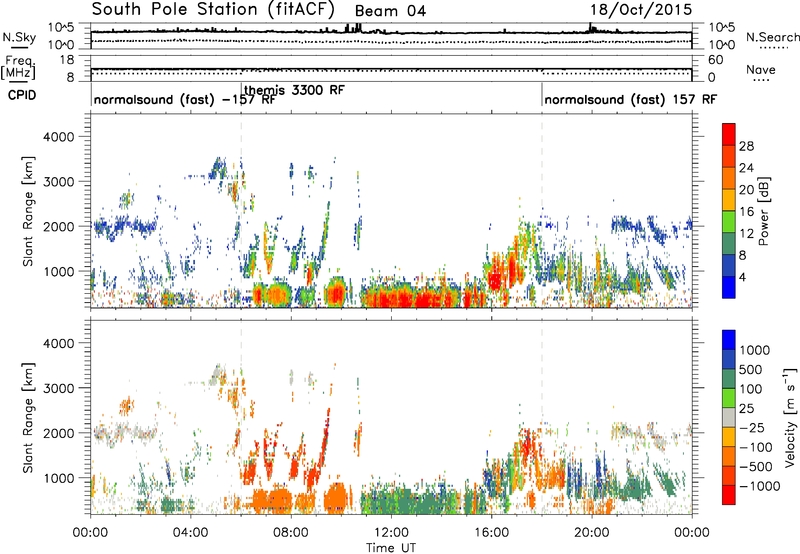Click the 'Freq. [MHz]' label
This screenshot has width=800, height=554.
coord(18,67)
